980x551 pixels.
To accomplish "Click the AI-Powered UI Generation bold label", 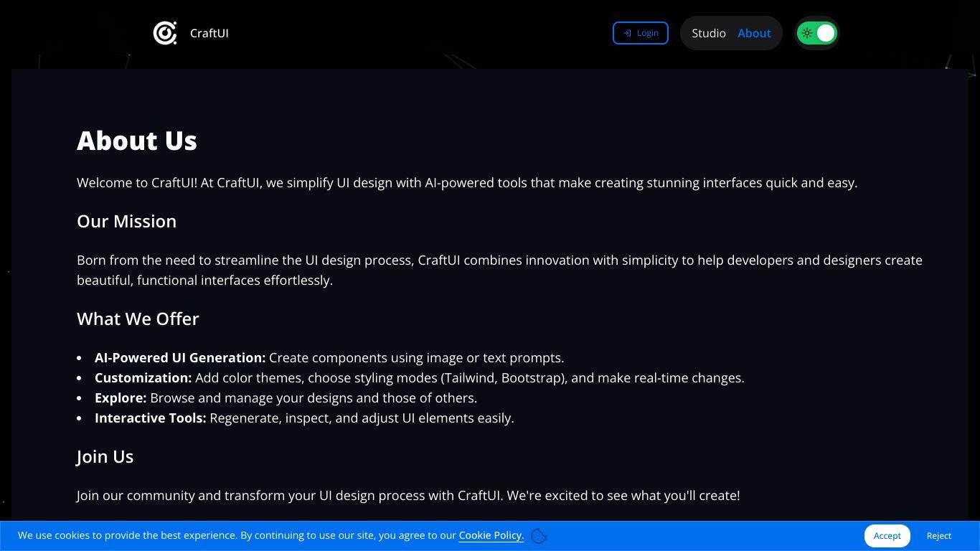I will [180, 357].
